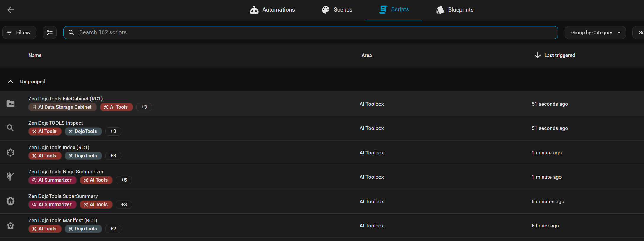Click the search magnifier icon in search bar
The height and width of the screenshot is (241, 644).
point(71,32)
